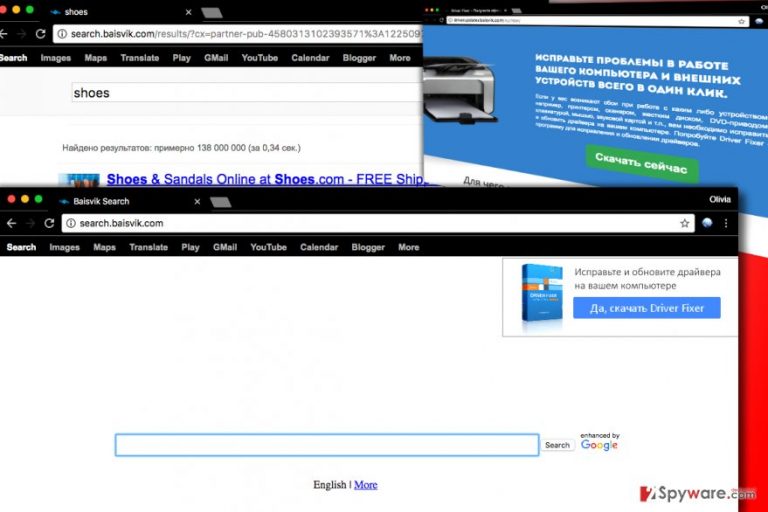Open Translate in front window nav bar
The height and width of the screenshot is (512, 768).
tap(148, 247)
